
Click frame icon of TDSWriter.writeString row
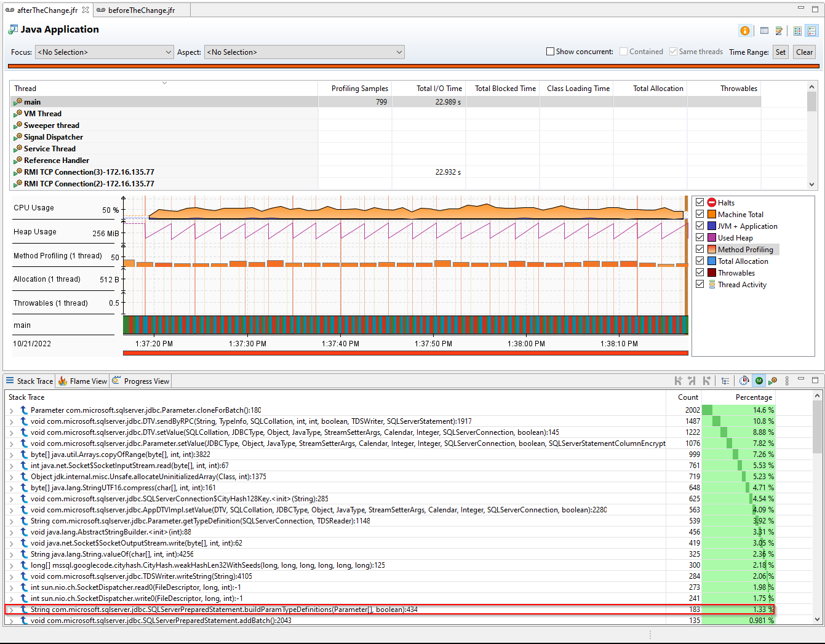24,576
